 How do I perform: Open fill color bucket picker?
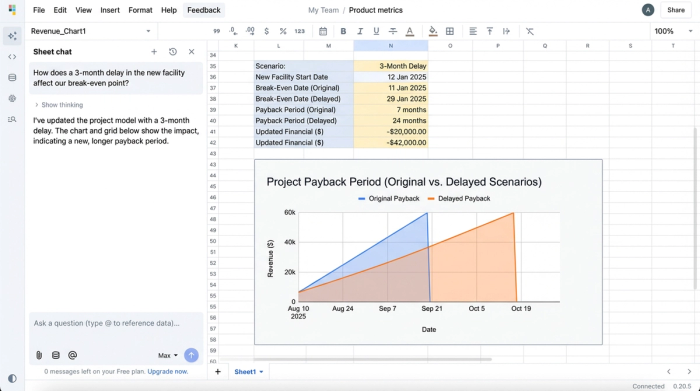[x=433, y=31]
